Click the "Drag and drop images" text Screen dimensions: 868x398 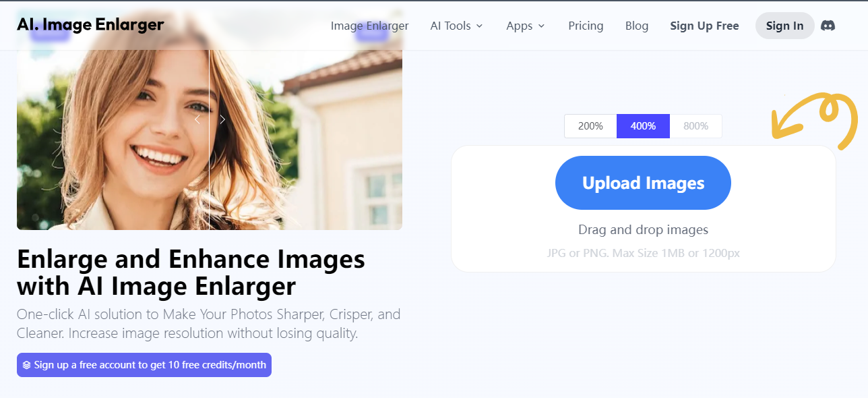tap(643, 230)
